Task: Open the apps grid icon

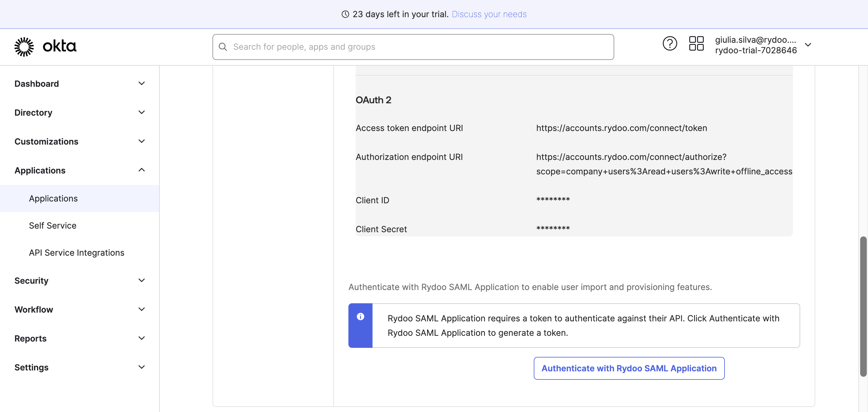Action: click(x=696, y=44)
